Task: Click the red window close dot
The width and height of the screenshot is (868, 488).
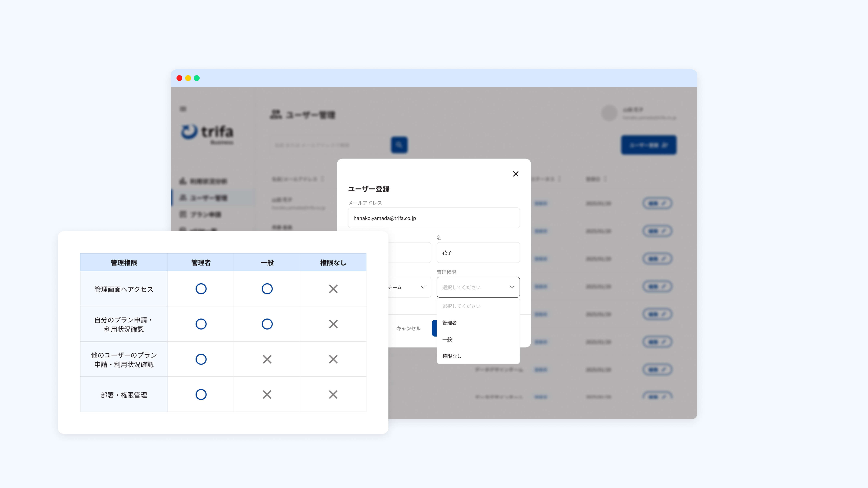Action: tap(179, 78)
